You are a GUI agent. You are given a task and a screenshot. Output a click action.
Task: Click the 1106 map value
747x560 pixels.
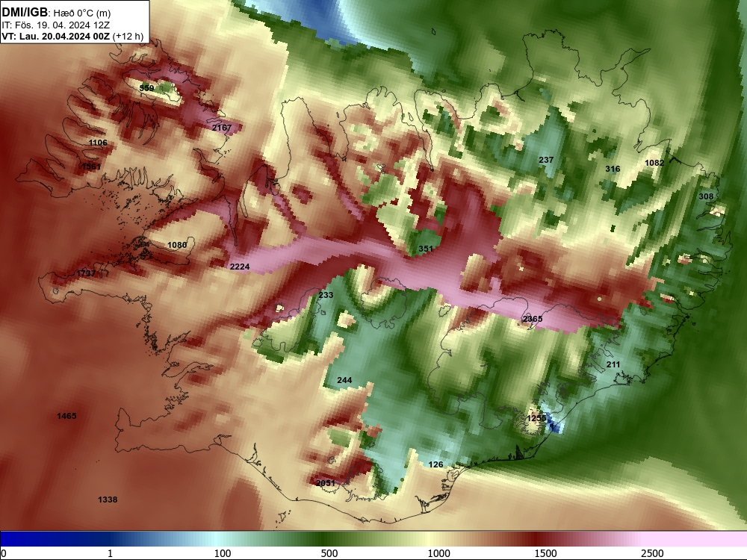coord(98,143)
